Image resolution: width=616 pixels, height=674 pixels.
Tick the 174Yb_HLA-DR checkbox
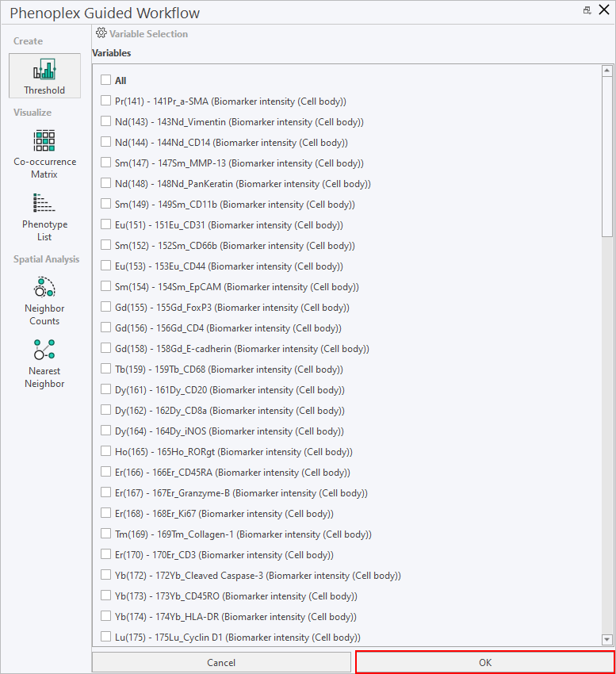pyautogui.click(x=105, y=616)
